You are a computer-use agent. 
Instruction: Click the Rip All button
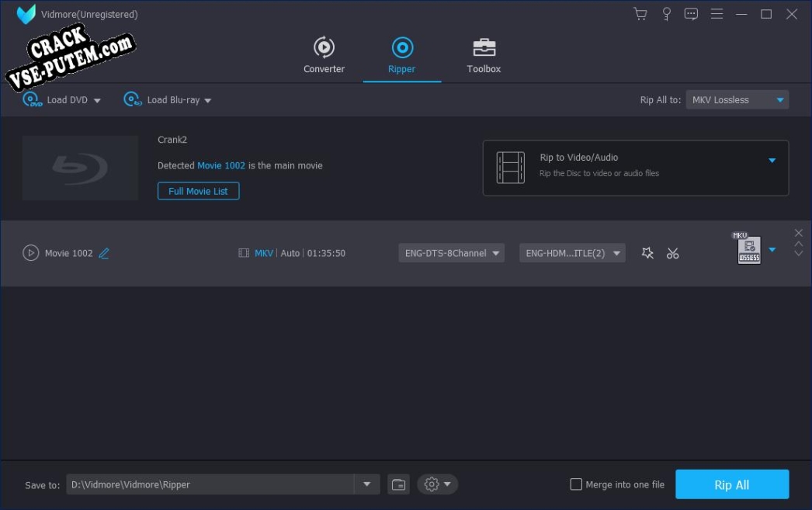732,484
